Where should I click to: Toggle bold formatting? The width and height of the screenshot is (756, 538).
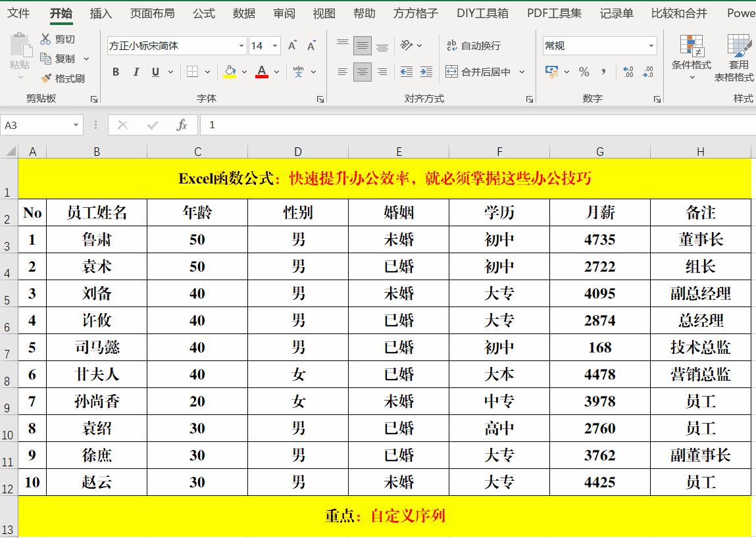[116, 72]
